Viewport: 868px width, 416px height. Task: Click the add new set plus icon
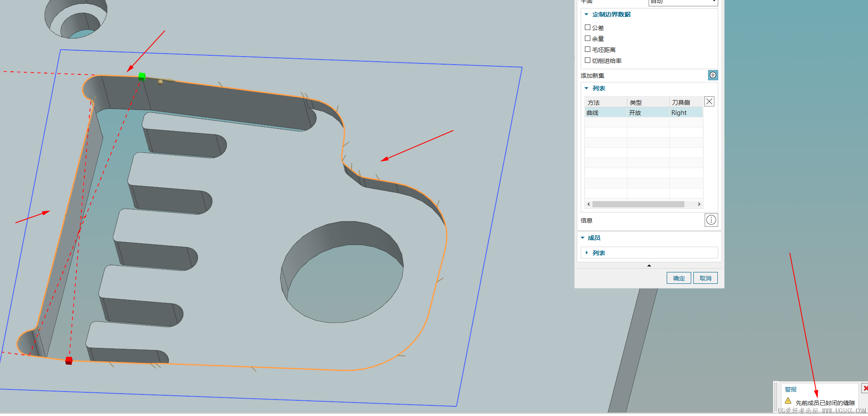[x=713, y=75]
